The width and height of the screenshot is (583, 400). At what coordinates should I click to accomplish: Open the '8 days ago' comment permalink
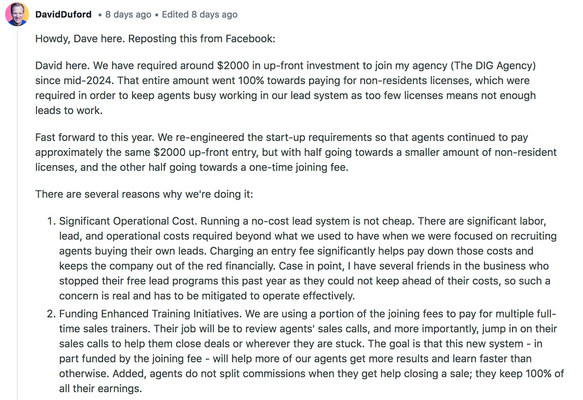pos(128,14)
